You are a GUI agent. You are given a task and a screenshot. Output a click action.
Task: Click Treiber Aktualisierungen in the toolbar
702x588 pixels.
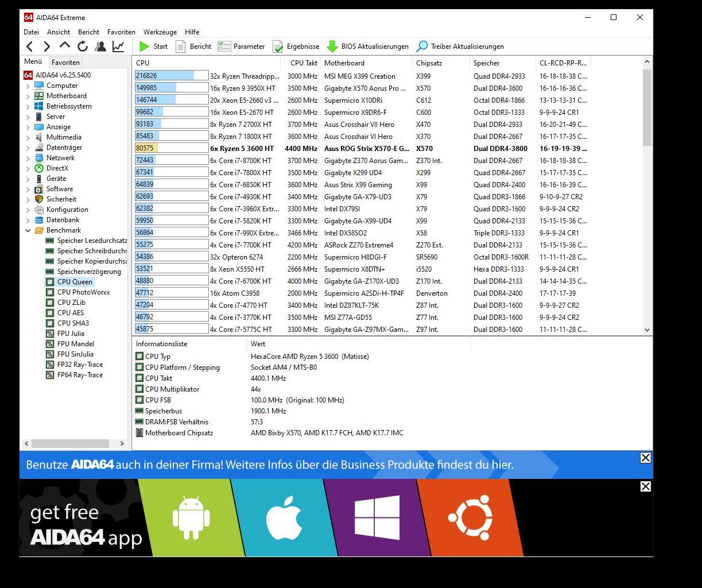point(460,47)
